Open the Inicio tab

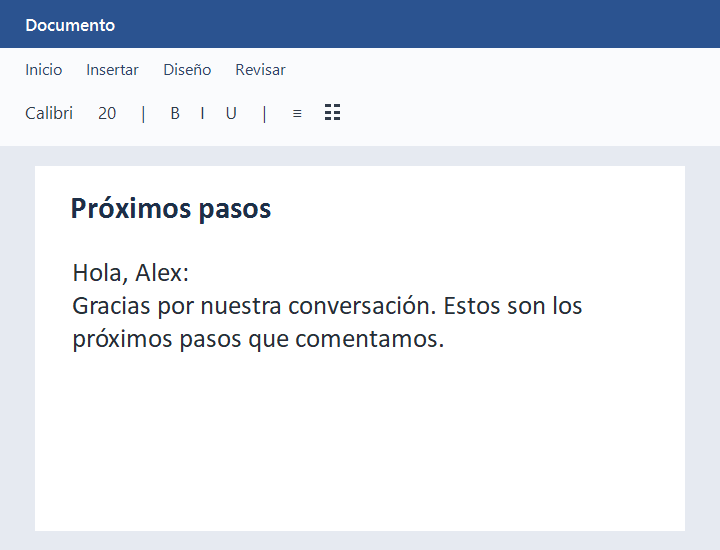coord(44,70)
